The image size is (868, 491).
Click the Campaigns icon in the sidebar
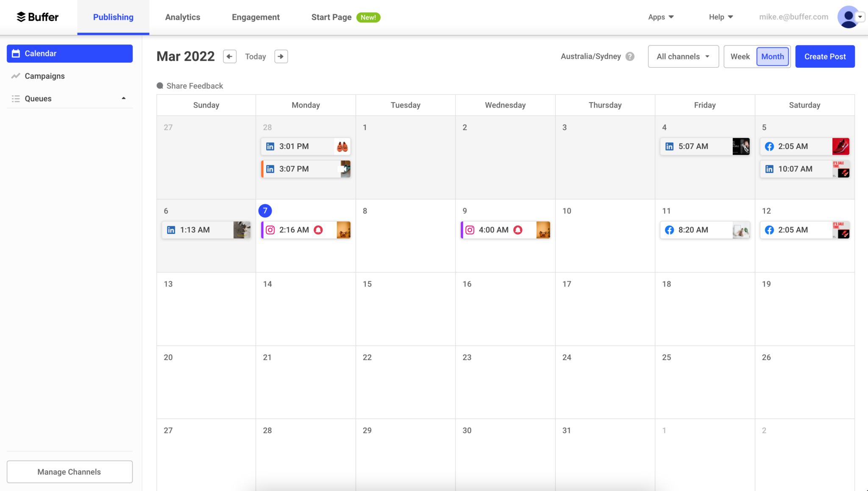16,76
